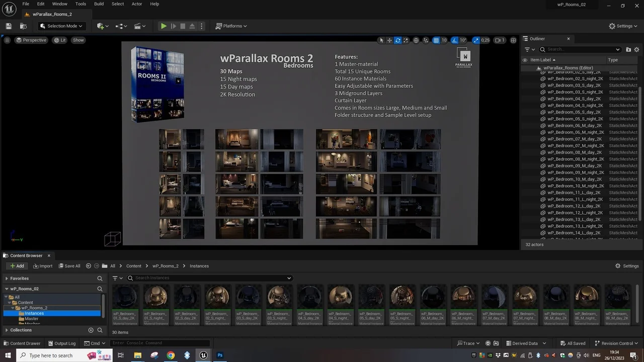Open the Selection Mode dropdown
This screenshot has height=362, width=644.
pyautogui.click(x=61, y=26)
